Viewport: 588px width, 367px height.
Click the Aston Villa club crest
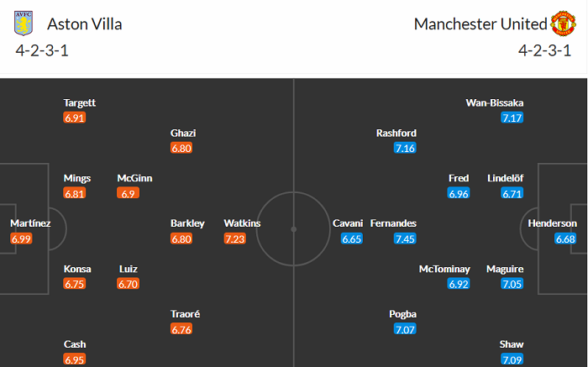24,24
